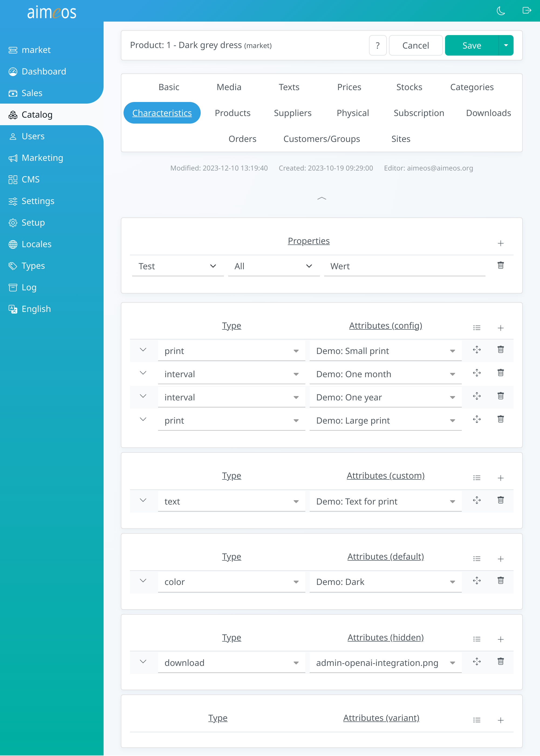Viewport: 540px width, 756px height.
Task: Click move handle for Demo: Large print
Action: pyautogui.click(x=477, y=419)
